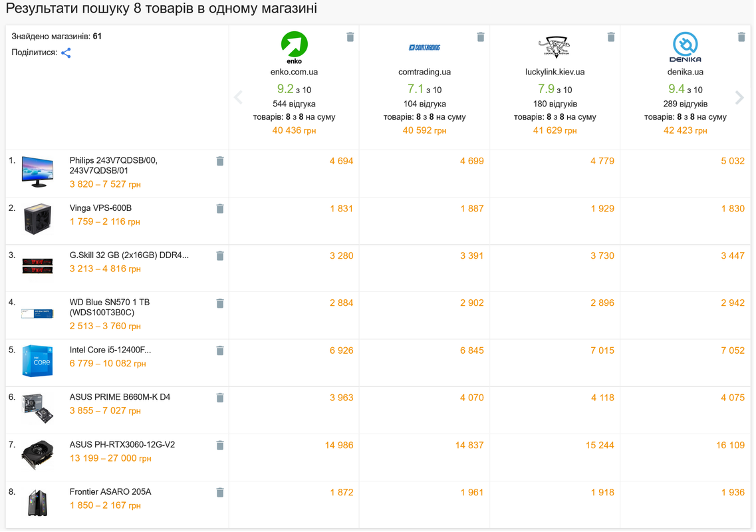Open the Comtrading store logo
This screenshot has width=756, height=532.
pos(426,48)
